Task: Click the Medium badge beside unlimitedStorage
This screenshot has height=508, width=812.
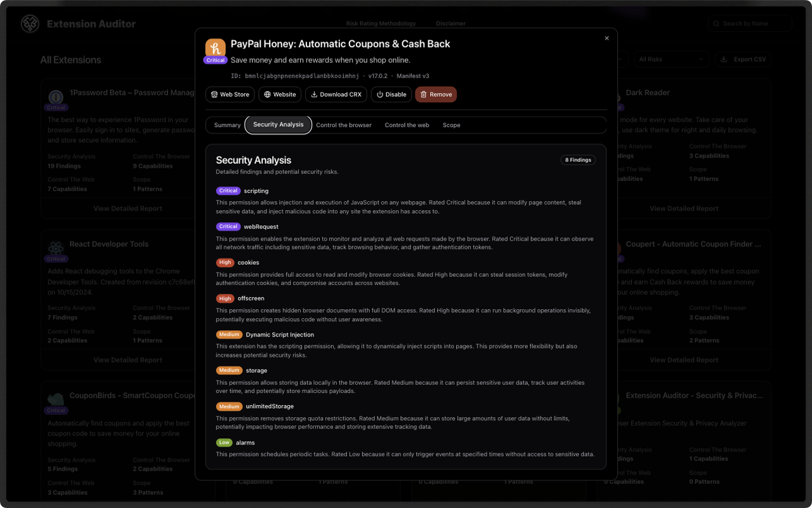Action: click(229, 406)
